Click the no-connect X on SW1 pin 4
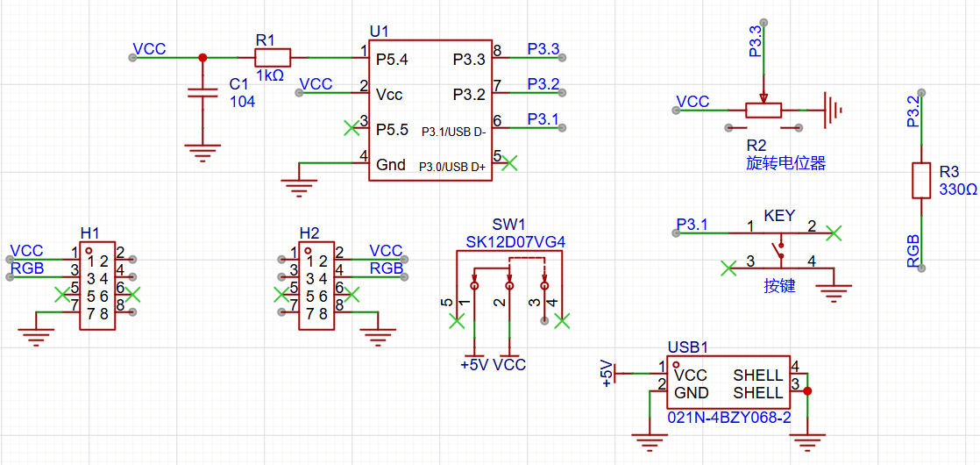The image size is (980, 465). (x=563, y=321)
